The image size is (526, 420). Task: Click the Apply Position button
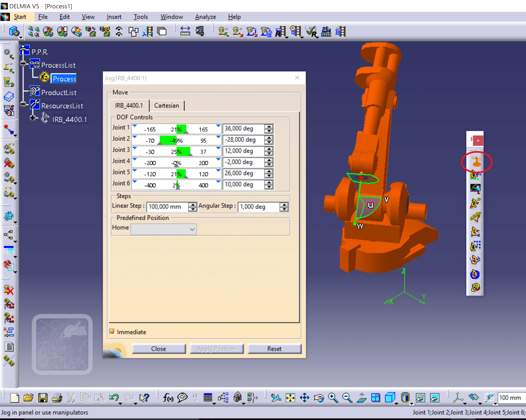(x=216, y=349)
